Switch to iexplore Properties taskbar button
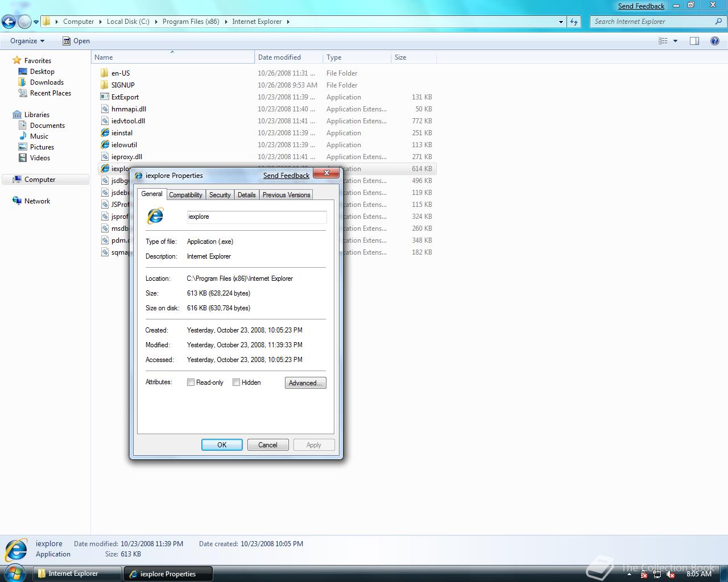This screenshot has width=728, height=582. tap(168, 573)
